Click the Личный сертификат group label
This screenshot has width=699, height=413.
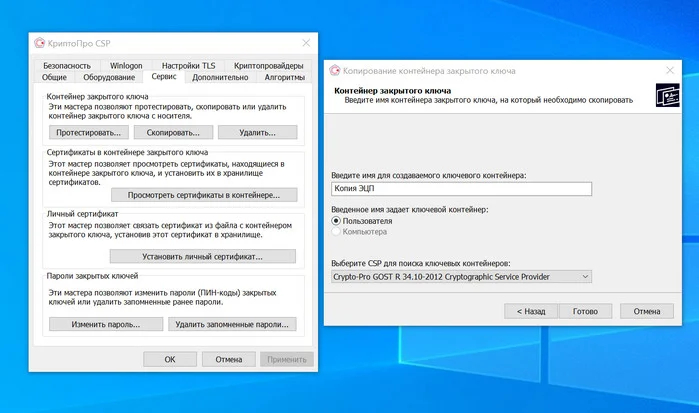[x=82, y=214]
